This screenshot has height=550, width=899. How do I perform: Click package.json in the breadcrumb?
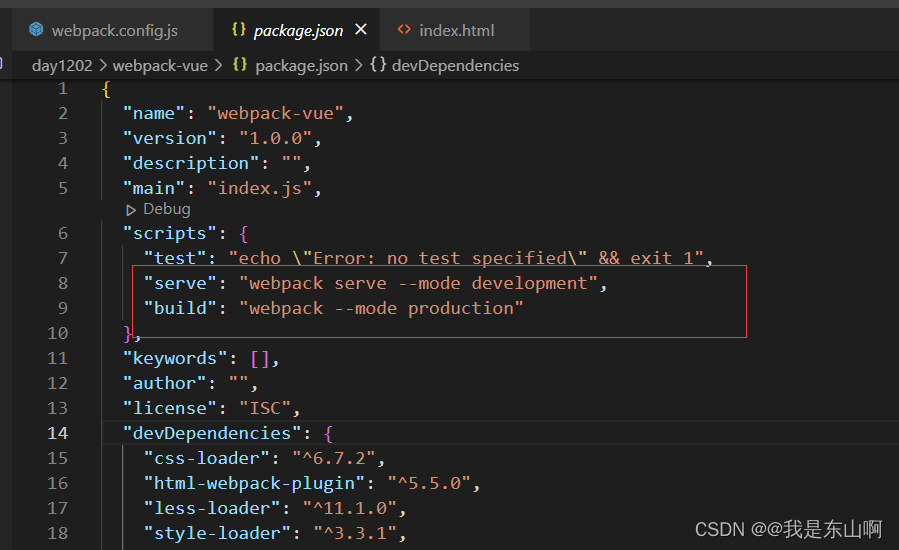tap(302, 65)
